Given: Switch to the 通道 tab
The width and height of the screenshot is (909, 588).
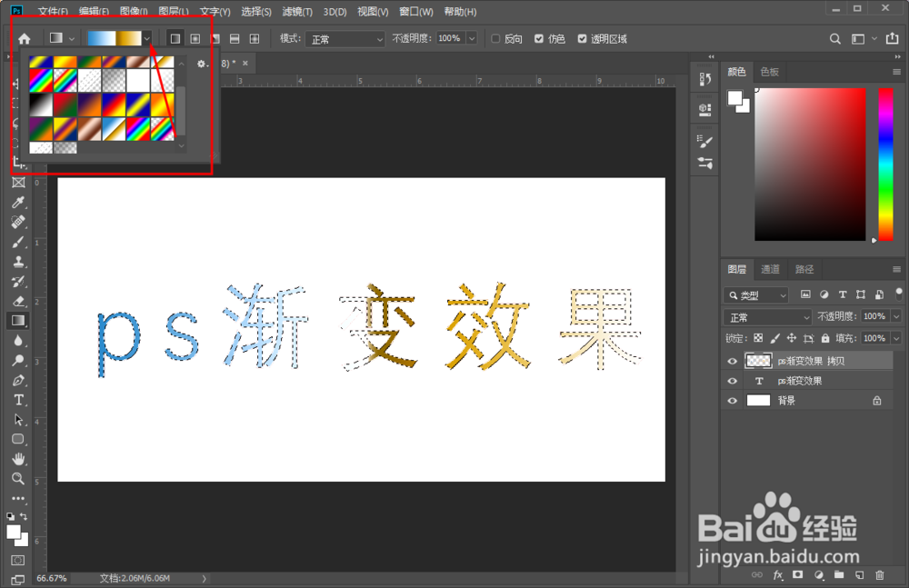Looking at the screenshot, I should tap(770, 268).
